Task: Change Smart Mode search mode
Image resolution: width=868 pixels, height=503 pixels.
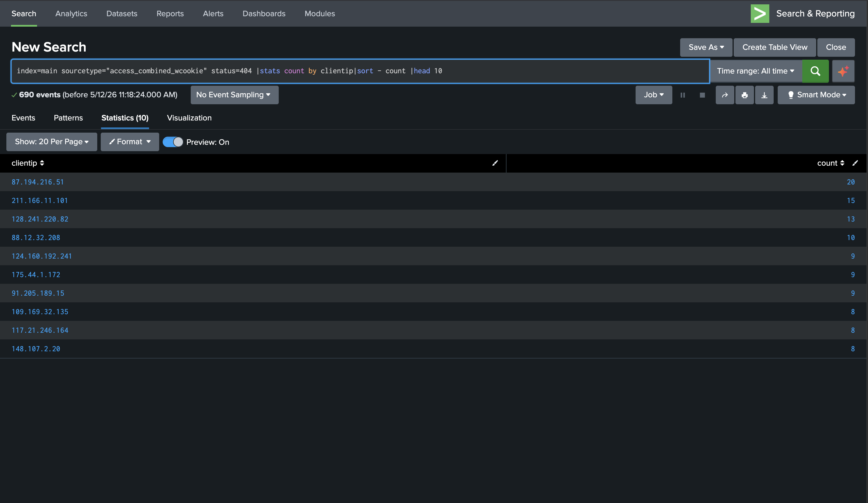Action: pos(816,95)
